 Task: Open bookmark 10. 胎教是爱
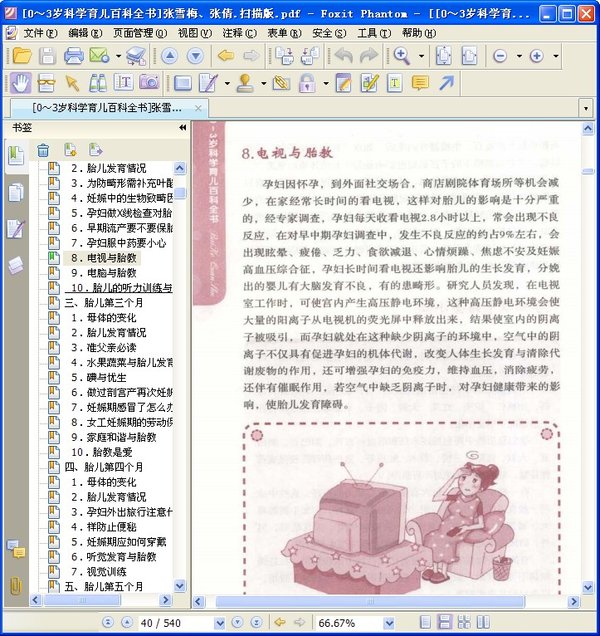[102, 452]
